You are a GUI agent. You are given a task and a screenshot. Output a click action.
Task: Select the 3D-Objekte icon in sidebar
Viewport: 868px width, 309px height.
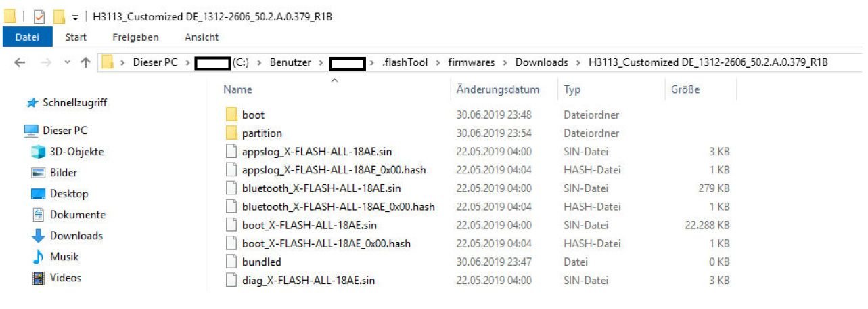pos(38,152)
